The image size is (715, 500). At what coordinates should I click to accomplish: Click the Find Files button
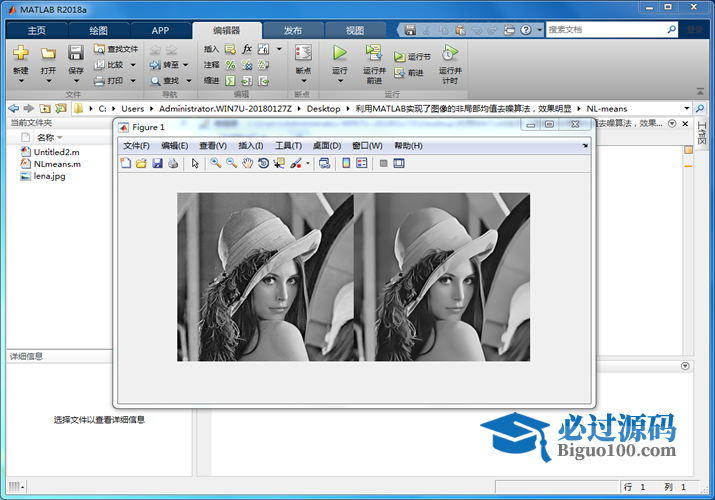(116, 48)
